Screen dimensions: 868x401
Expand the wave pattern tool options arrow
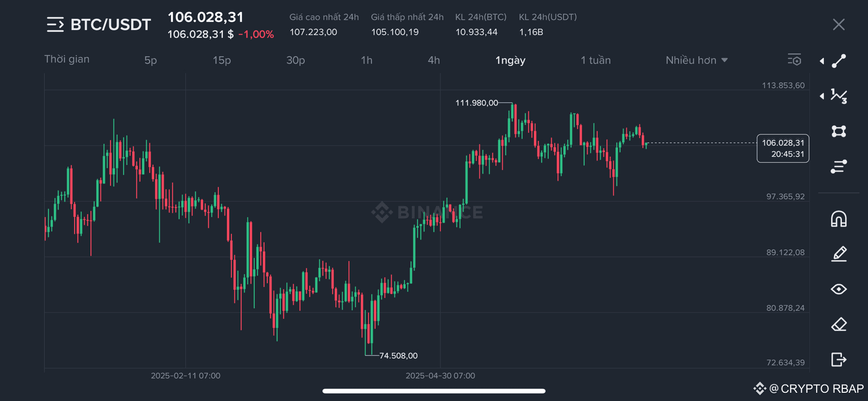pyautogui.click(x=822, y=96)
